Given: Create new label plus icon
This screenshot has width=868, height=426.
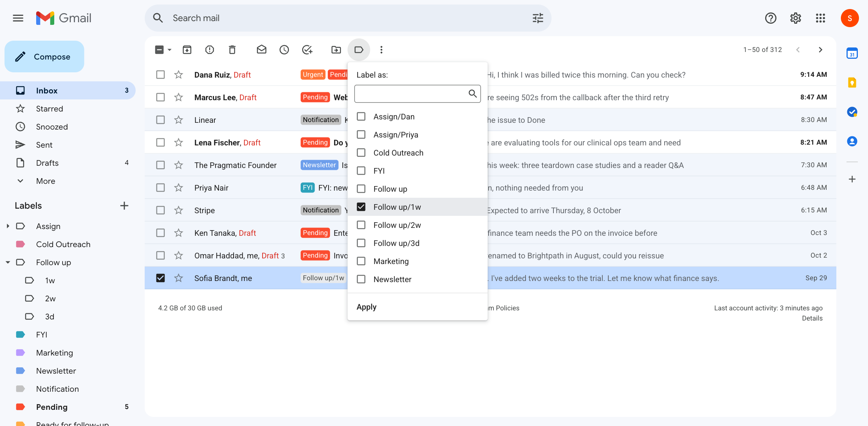Looking at the screenshot, I should coord(124,206).
